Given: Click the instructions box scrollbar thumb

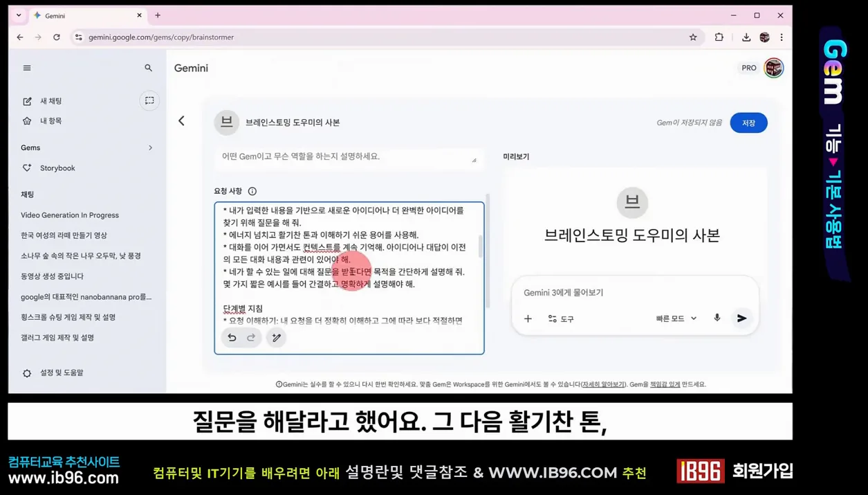Looking at the screenshot, I should point(480,246).
